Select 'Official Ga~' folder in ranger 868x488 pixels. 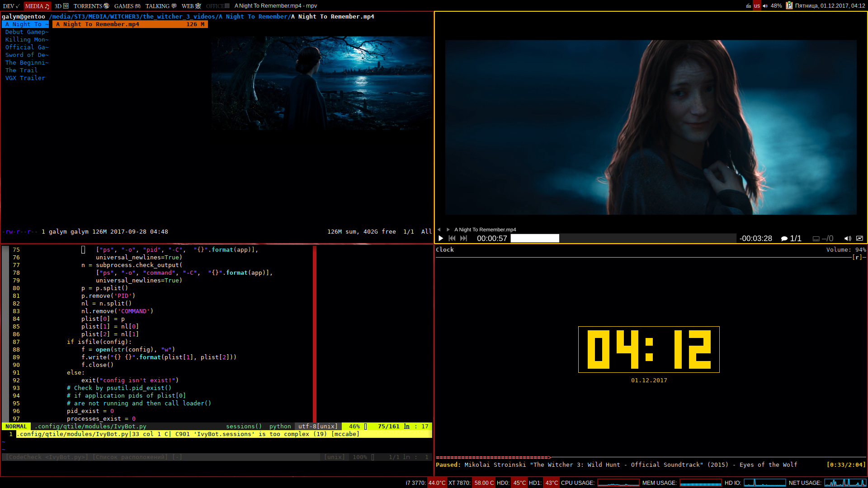point(27,47)
